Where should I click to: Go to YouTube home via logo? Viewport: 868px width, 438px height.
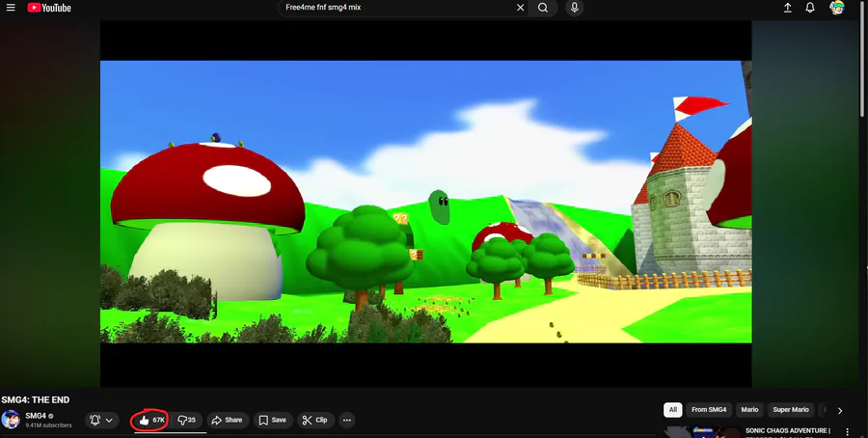(x=49, y=8)
